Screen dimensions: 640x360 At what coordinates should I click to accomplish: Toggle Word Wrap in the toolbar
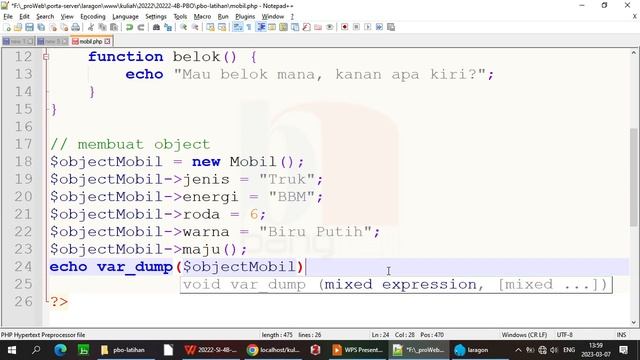click(237, 27)
